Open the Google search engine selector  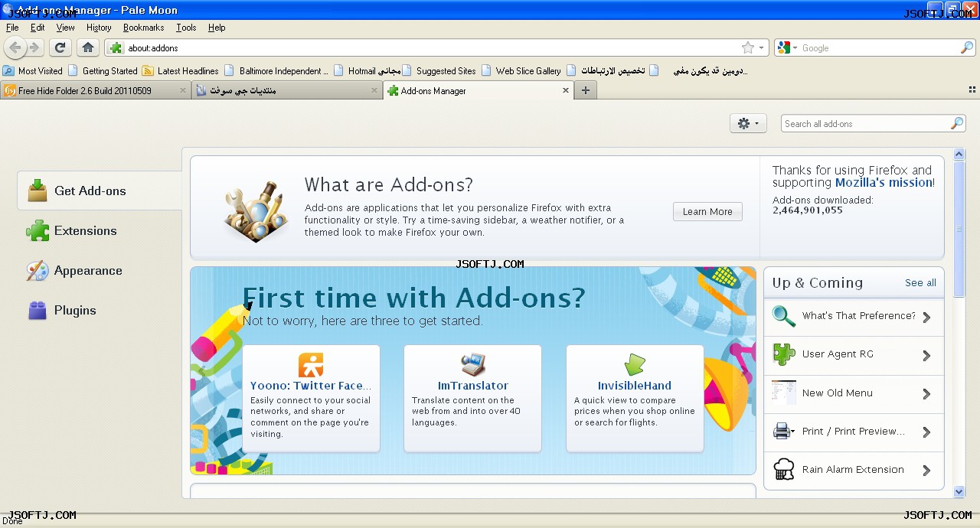point(787,47)
